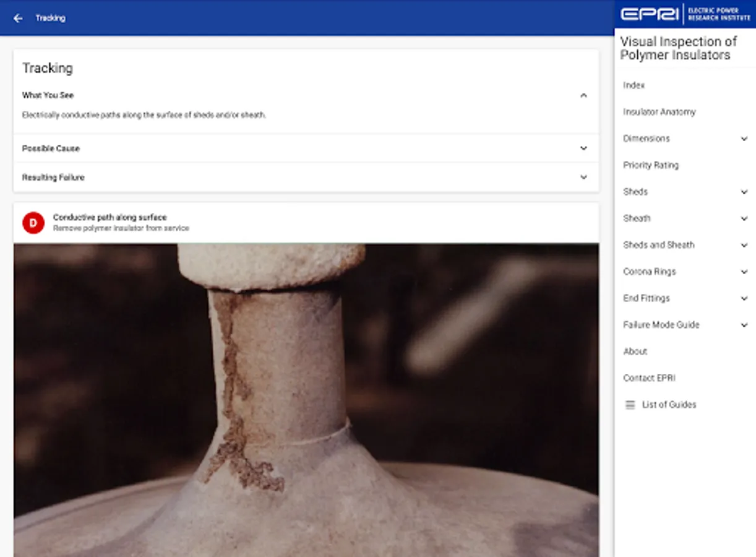Collapse the What You See section

(x=583, y=95)
